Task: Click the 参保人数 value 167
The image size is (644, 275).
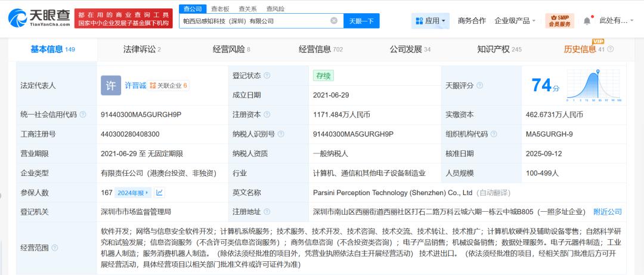Action: click(x=106, y=192)
